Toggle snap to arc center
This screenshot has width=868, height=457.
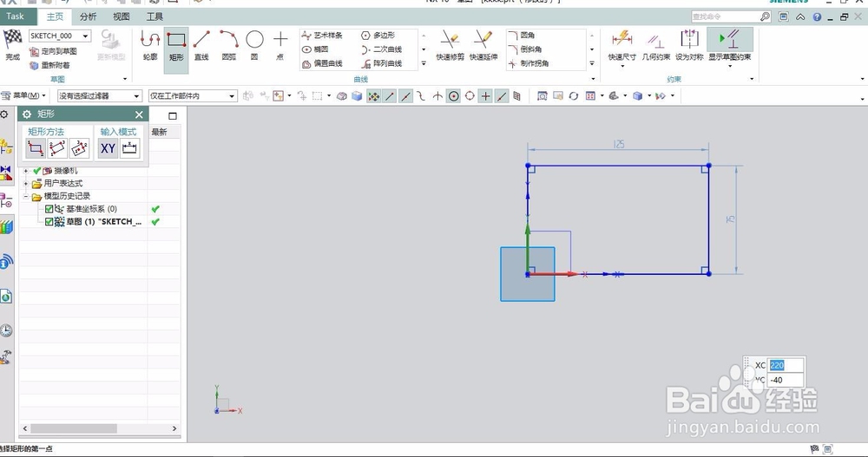[454, 96]
